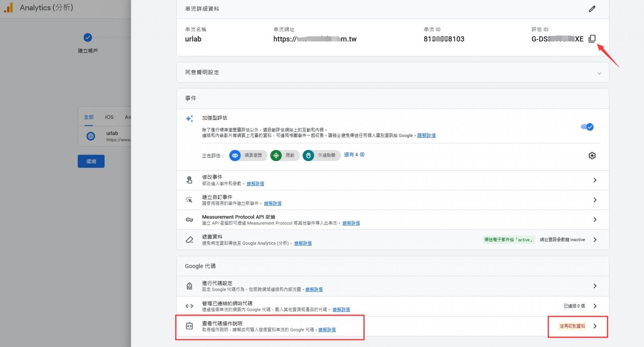The image size is (644, 347).
Task: Open enhanced measurement settings gear
Action: (x=592, y=155)
